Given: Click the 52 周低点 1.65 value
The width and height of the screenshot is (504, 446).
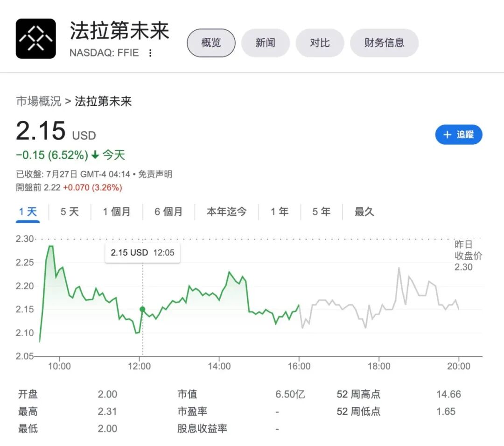Looking at the screenshot, I should tap(446, 411).
